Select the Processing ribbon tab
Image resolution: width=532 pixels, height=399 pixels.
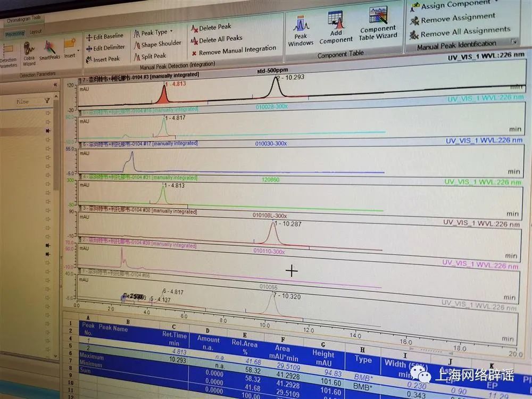pyautogui.click(x=15, y=34)
